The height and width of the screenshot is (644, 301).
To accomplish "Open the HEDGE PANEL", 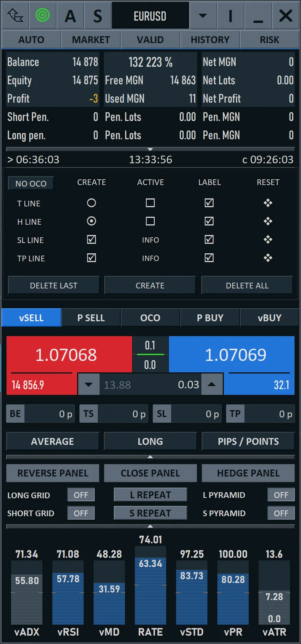I will 248,473.
